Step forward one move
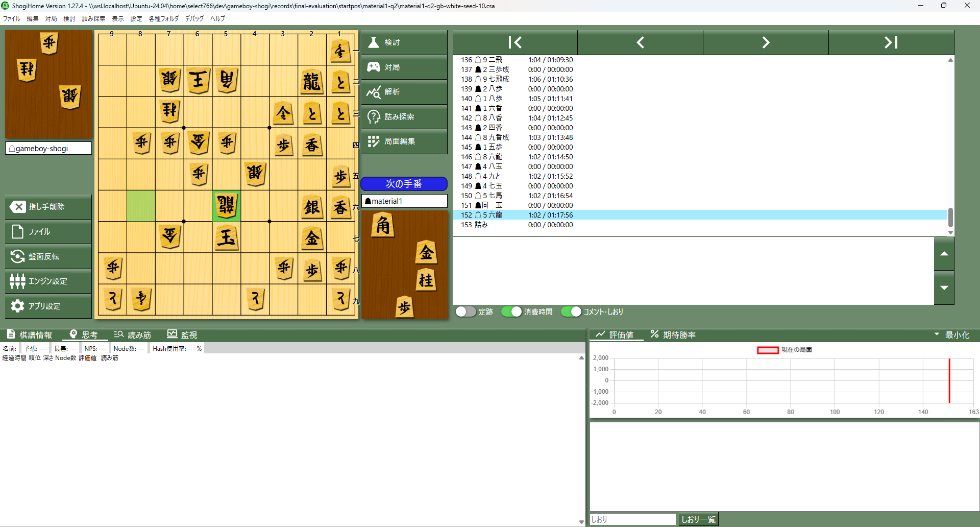 [x=766, y=42]
